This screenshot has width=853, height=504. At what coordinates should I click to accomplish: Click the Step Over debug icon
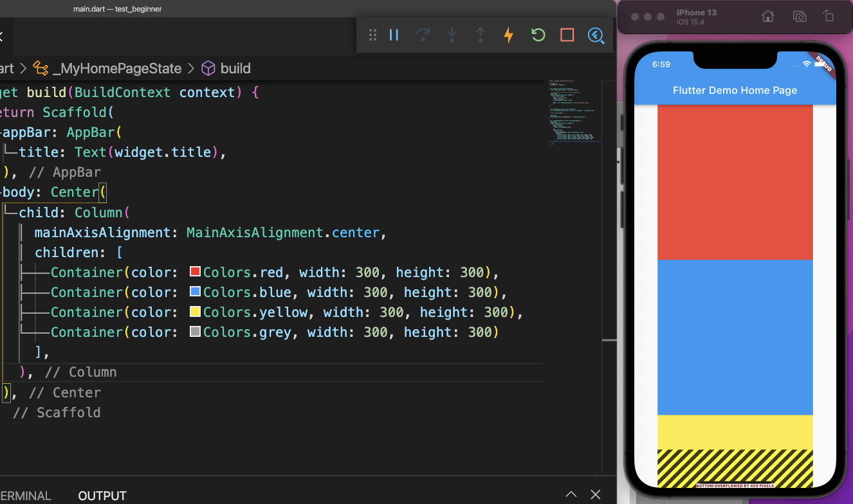(423, 35)
